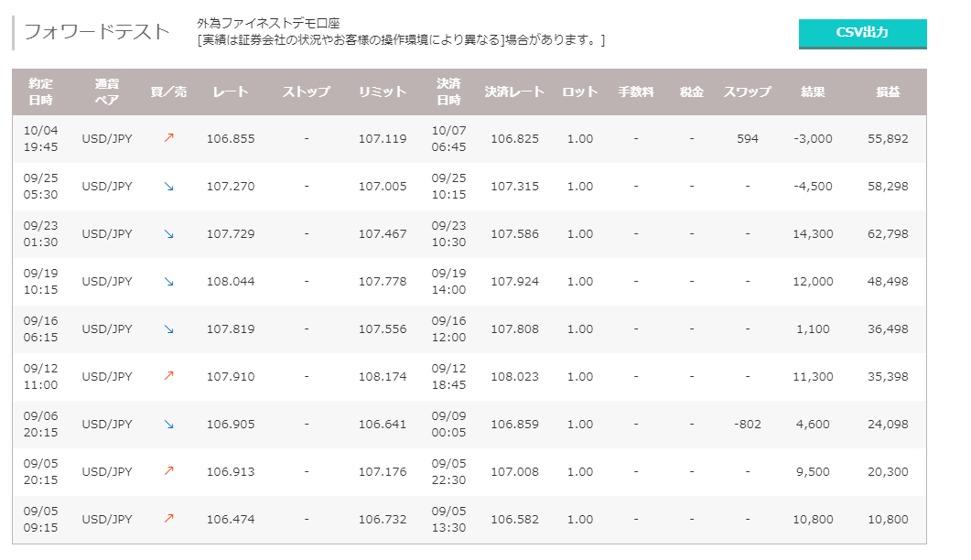Click the buy arrow for 09/05 09:15 trade
971x560 pixels.
(168, 520)
